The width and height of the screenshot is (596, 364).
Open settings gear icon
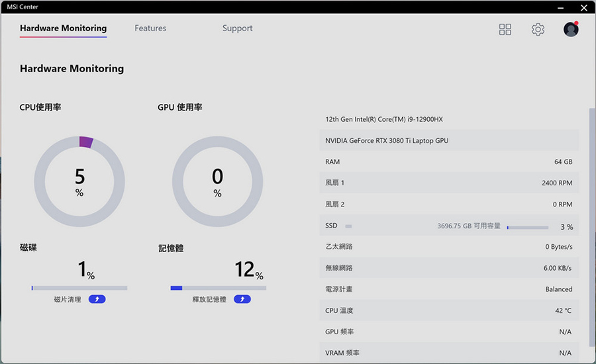538,29
